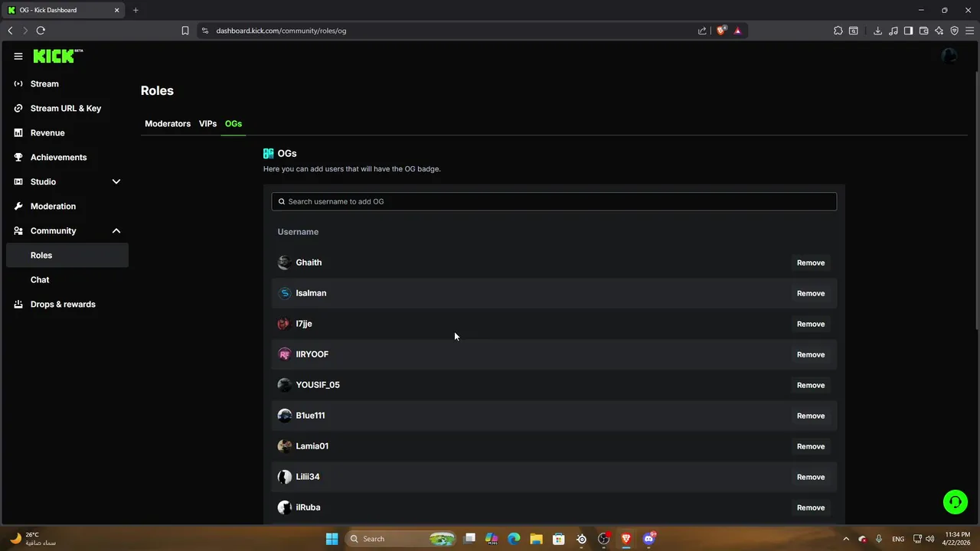Click the OG badge icon

268,153
